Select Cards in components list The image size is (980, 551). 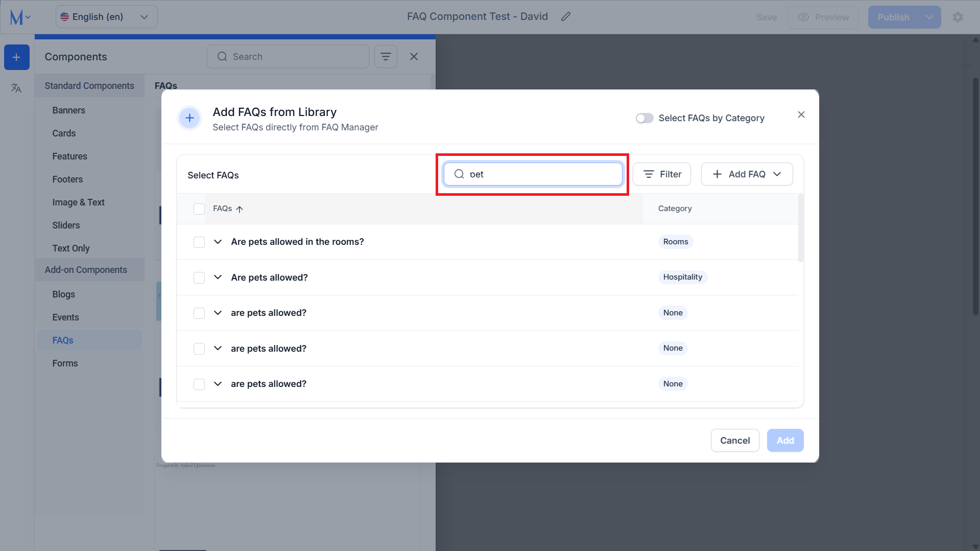[x=64, y=133]
